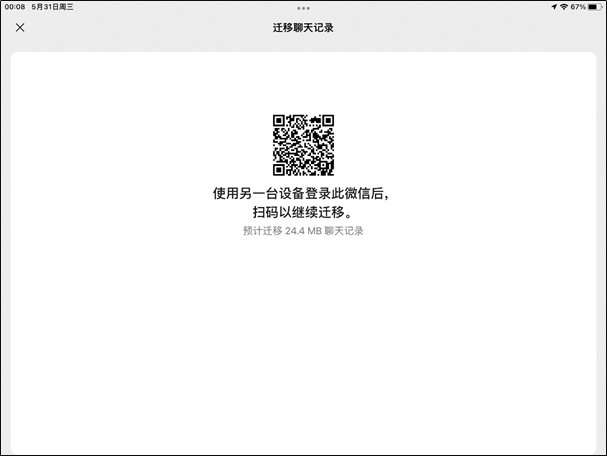
Task: Tap the 67% battery percentage
Action: [x=578, y=7]
